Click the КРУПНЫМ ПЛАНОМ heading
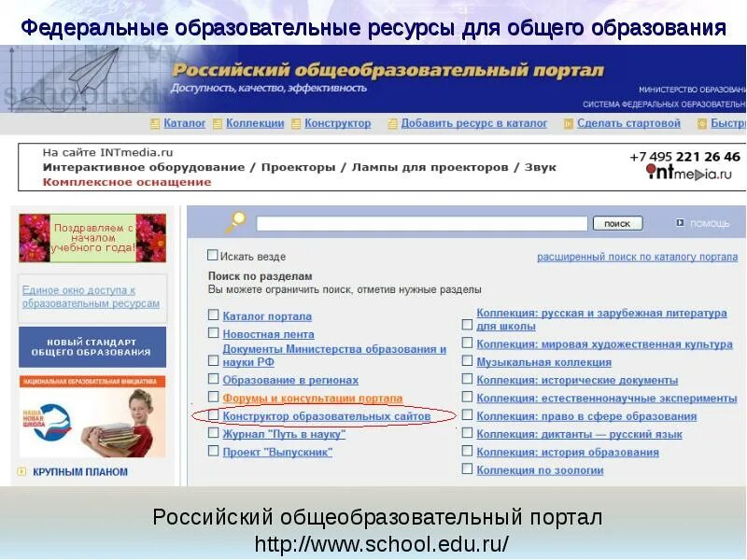Screen dimensions: 747x560 click(80, 472)
